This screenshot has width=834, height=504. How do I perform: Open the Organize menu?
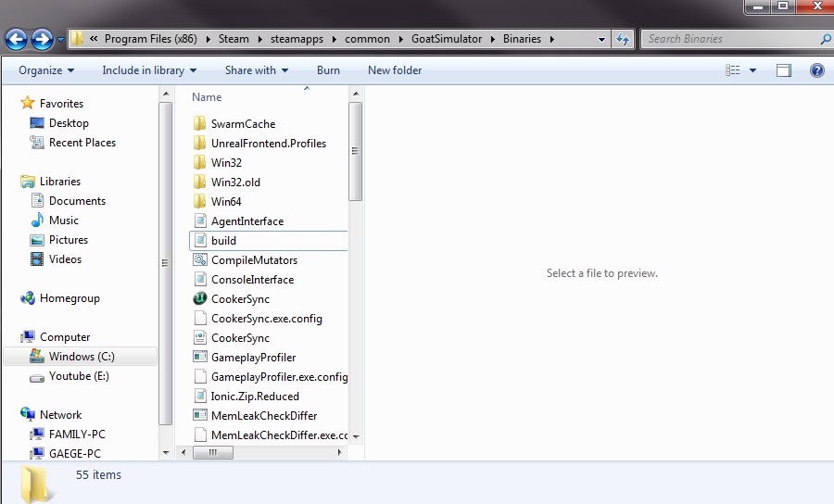pyautogui.click(x=46, y=70)
